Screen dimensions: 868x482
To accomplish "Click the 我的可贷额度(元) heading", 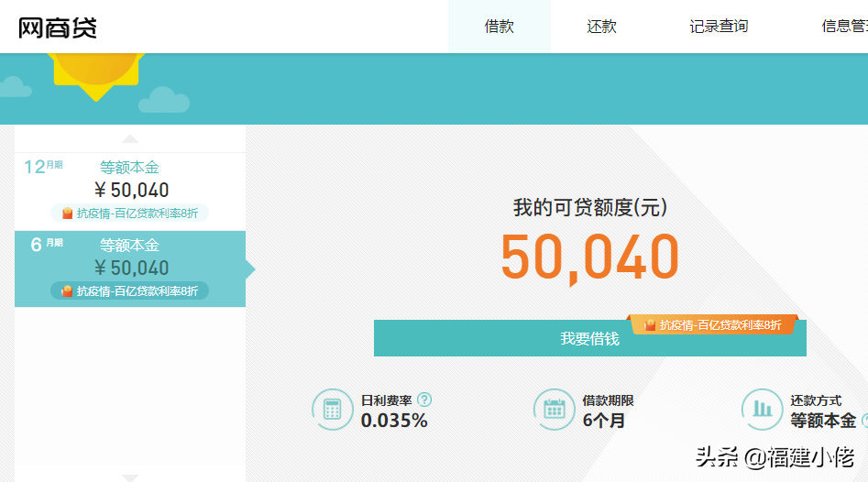I will [x=590, y=207].
